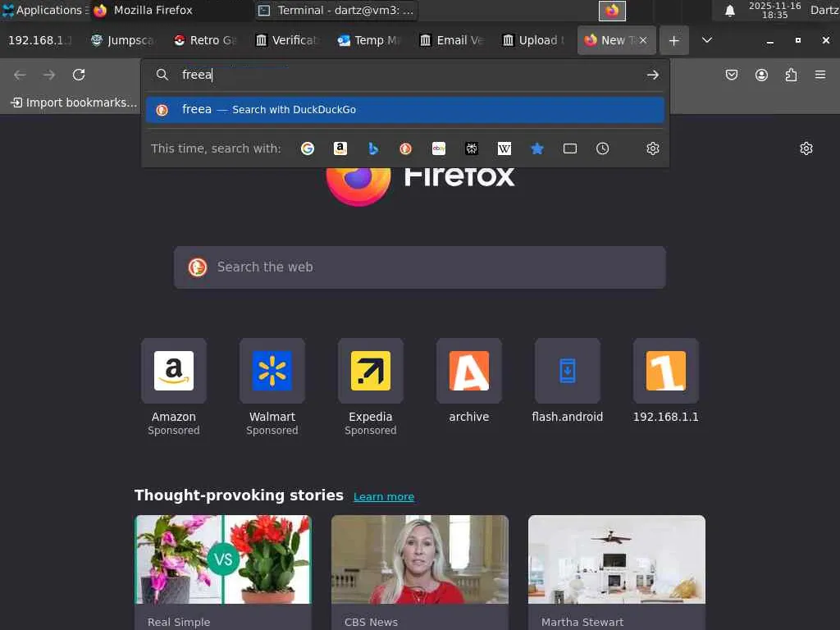
Task: Open a new tab with the plus button
Action: point(674,41)
